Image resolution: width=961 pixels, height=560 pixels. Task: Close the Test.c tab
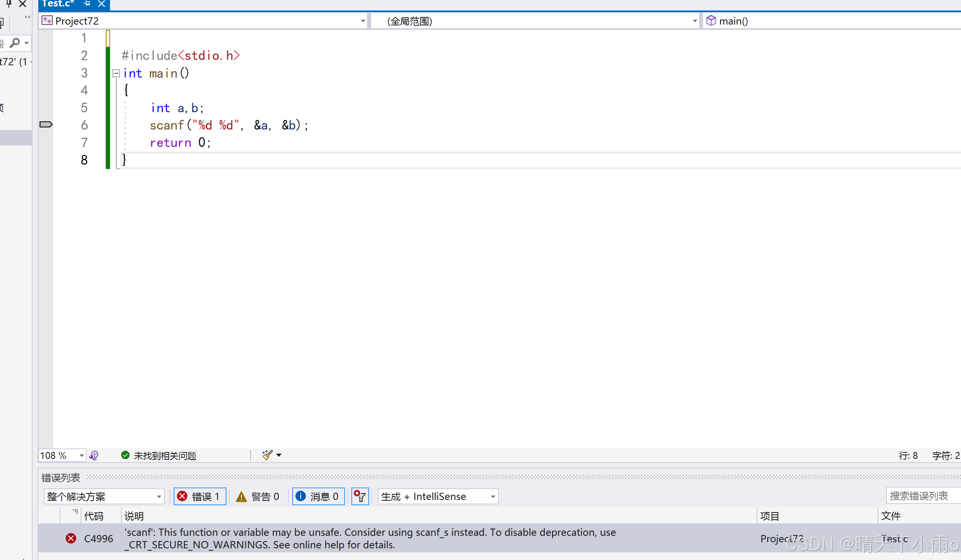click(x=102, y=4)
